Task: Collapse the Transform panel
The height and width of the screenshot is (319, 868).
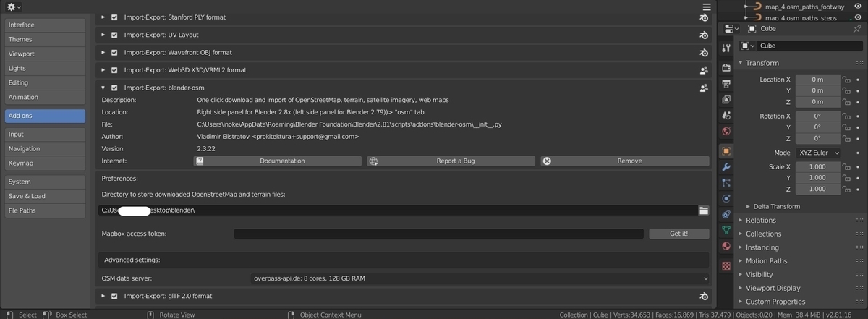Action: (762, 63)
